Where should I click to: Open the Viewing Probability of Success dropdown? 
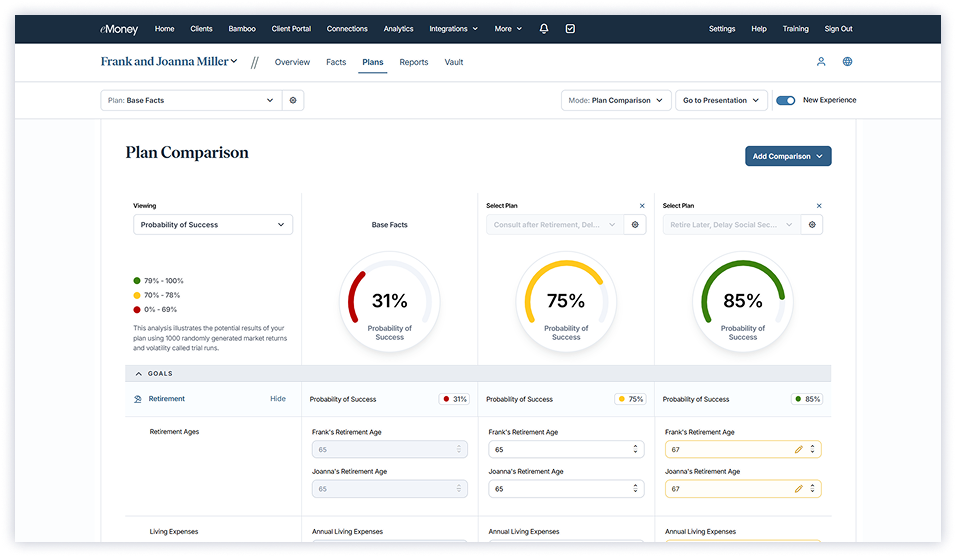point(213,225)
